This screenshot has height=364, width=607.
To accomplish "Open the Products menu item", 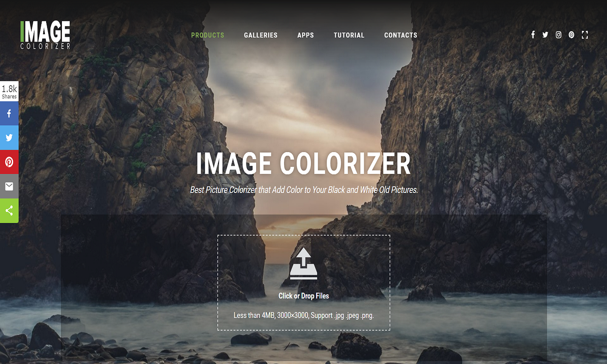I will point(208,35).
